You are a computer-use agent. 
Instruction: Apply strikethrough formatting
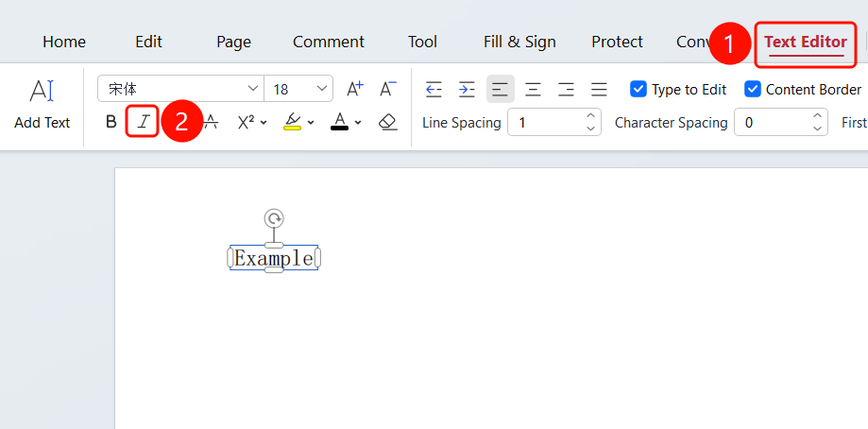pyautogui.click(x=211, y=122)
